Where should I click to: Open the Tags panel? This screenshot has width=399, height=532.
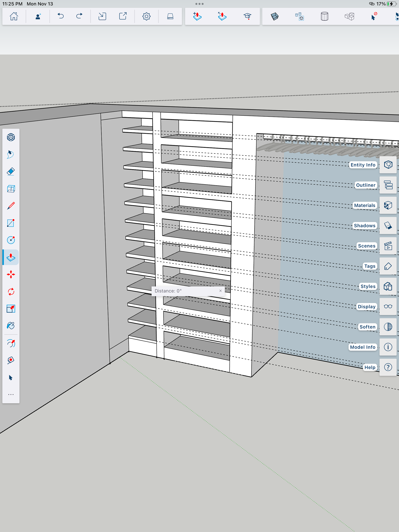(x=388, y=266)
